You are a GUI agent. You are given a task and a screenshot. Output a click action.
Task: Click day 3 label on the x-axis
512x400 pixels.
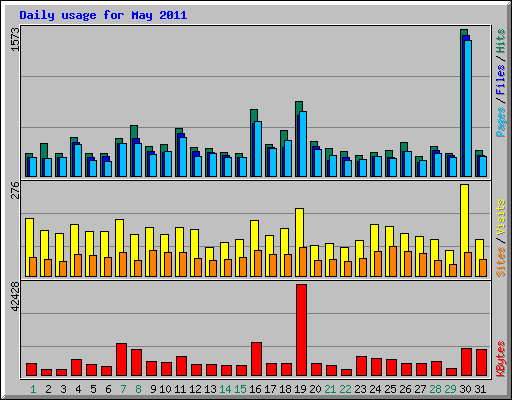(63, 389)
